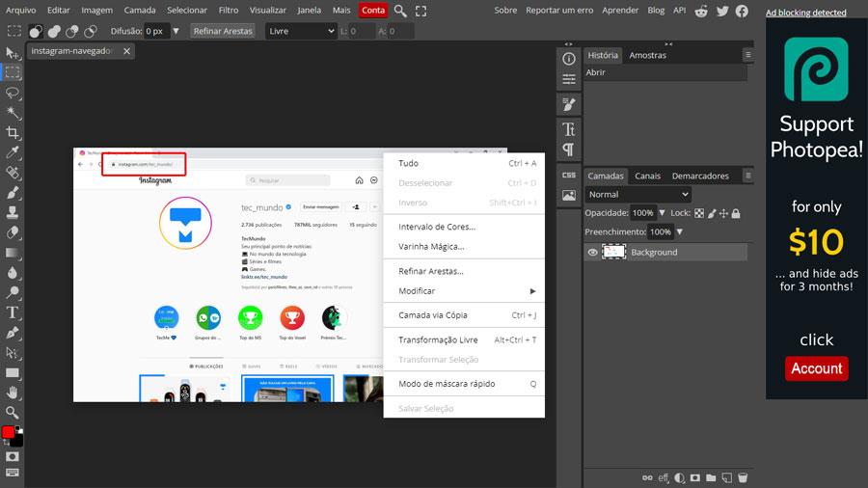Select the Brush tool
Viewport: 868px width, 488px height.
[x=12, y=192]
